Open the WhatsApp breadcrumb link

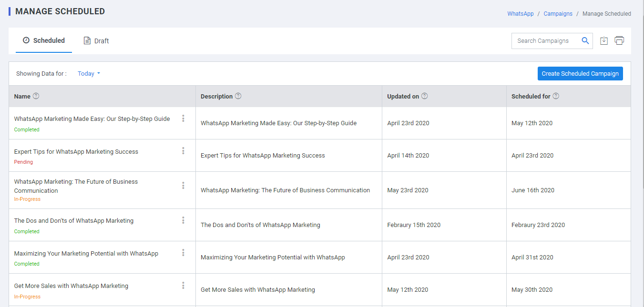coord(521,14)
